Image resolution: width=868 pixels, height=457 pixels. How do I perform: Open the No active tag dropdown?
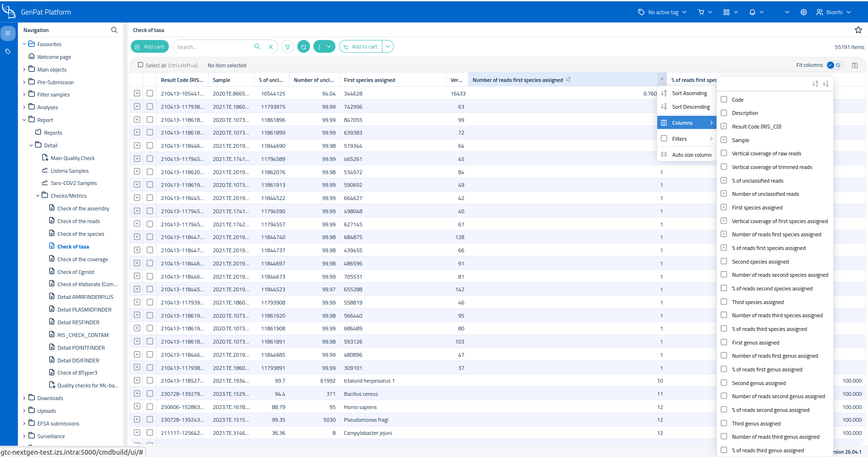[x=662, y=12]
